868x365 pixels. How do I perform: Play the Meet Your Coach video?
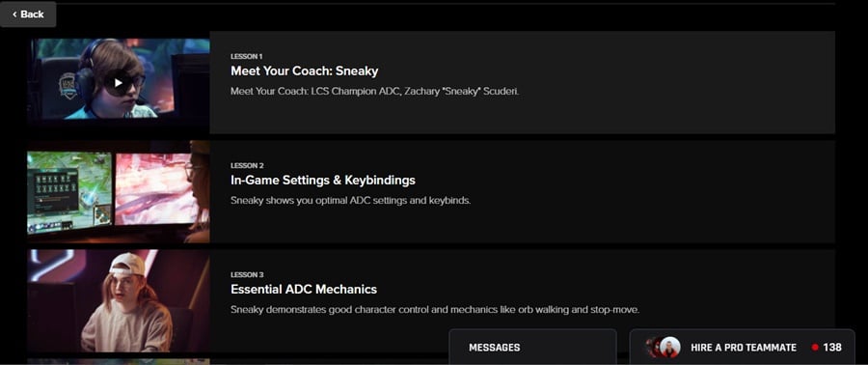(118, 83)
